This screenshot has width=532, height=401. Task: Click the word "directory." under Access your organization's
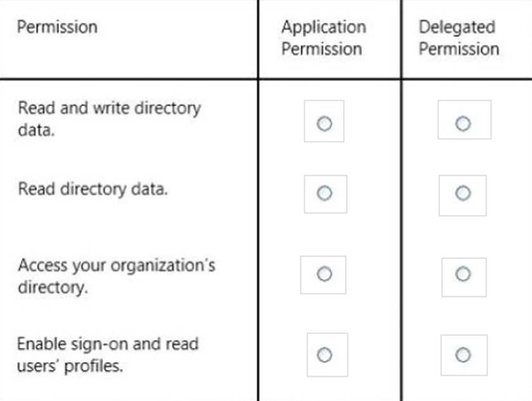click(53, 287)
